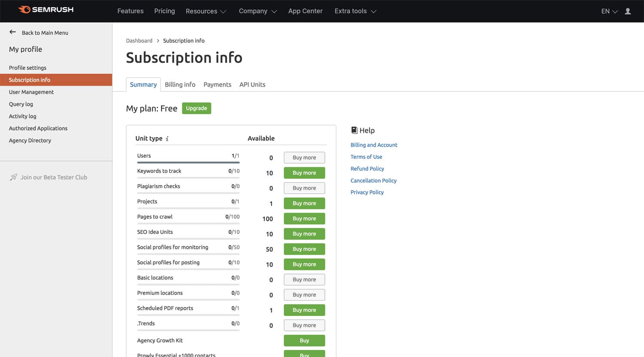Open Activity log in sidebar

pos(23,116)
